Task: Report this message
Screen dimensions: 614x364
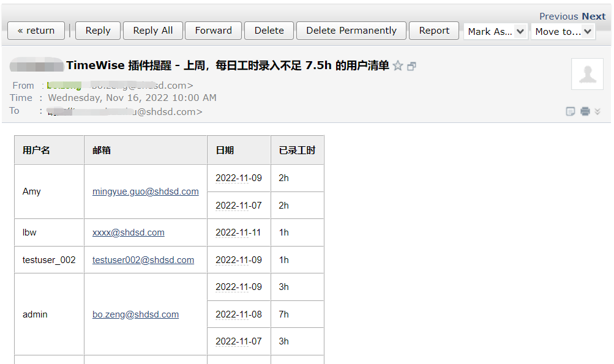Action: coord(434,31)
